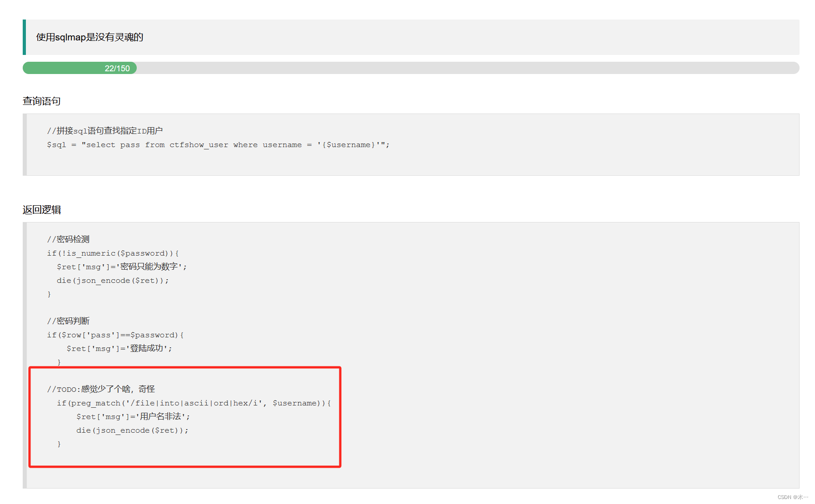Select the $sql assignment line
The image size is (815, 504).
tap(217, 144)
